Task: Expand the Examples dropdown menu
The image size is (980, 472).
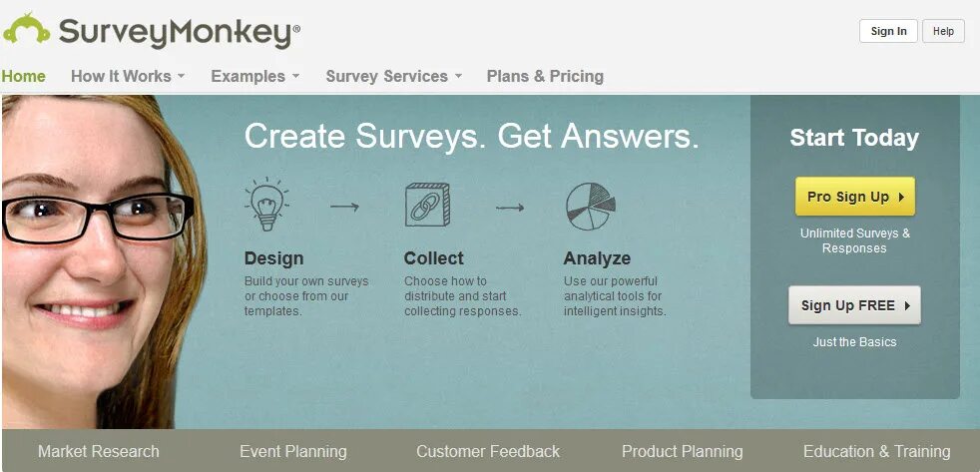Action: point(255,76)
